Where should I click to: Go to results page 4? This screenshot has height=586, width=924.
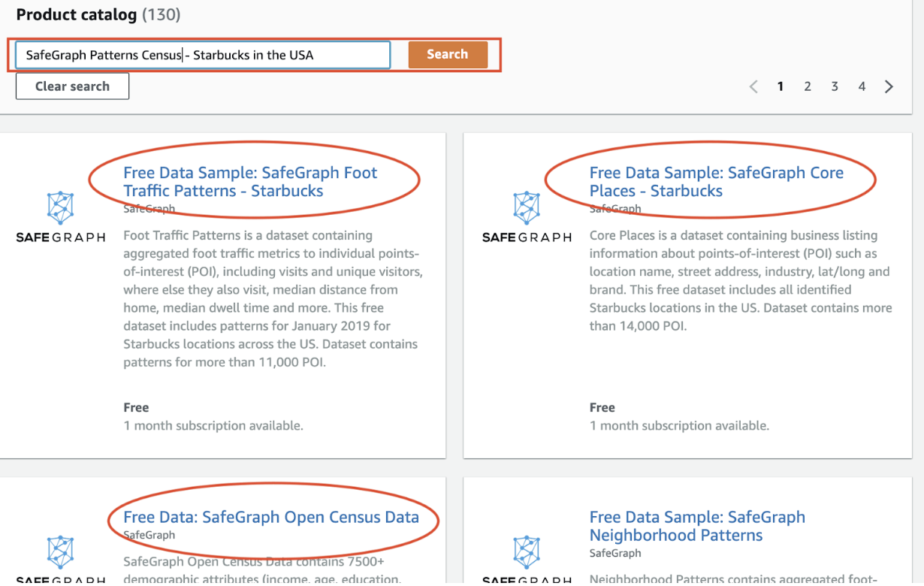pyautogui.click(x=862, y=86)
